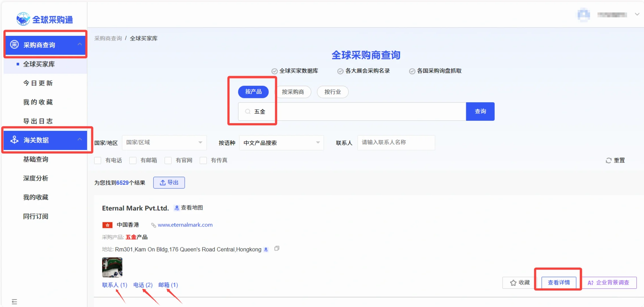Open the www.eternalmark.com website link

click(x=185, y=225)
